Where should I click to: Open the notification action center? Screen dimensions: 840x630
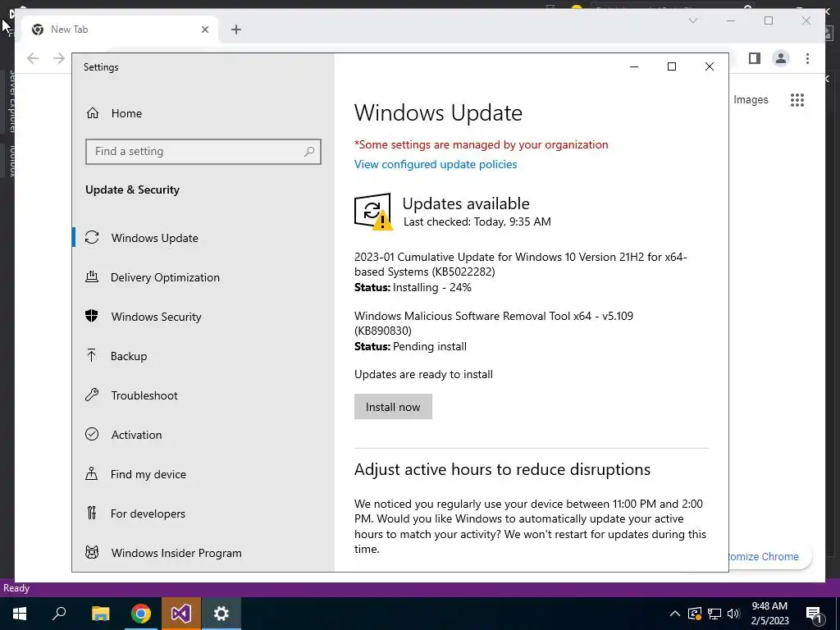tap(815, 614)
